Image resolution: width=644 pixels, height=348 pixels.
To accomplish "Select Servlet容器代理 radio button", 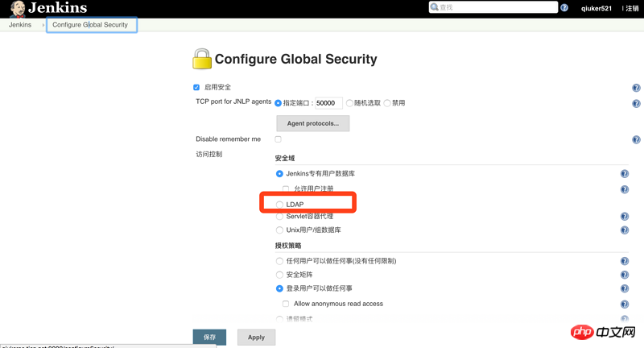I will tap(279, 217).
